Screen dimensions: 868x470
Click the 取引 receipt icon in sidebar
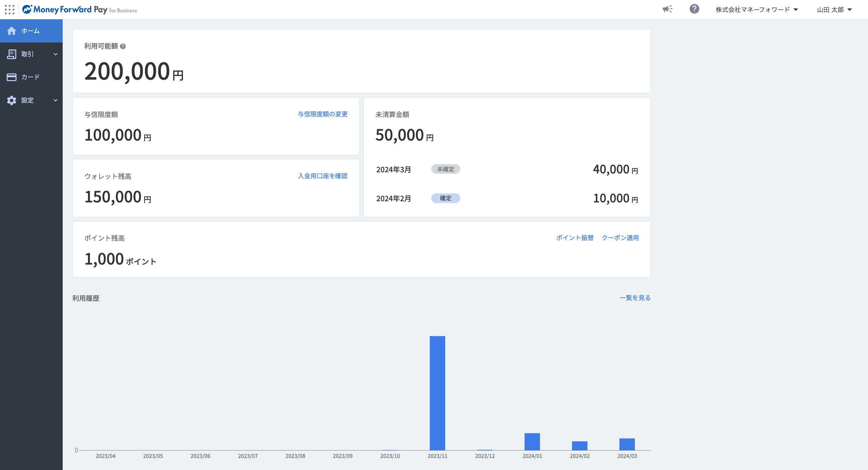point(11,54)
